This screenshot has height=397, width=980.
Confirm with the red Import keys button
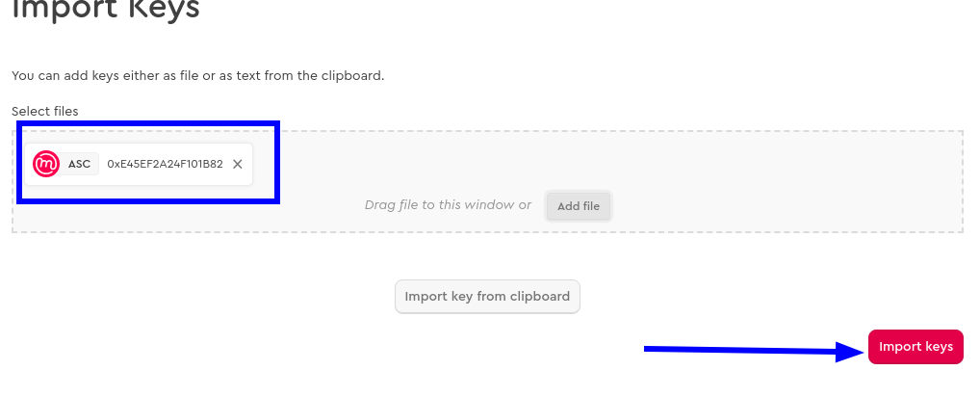(916, 346)
